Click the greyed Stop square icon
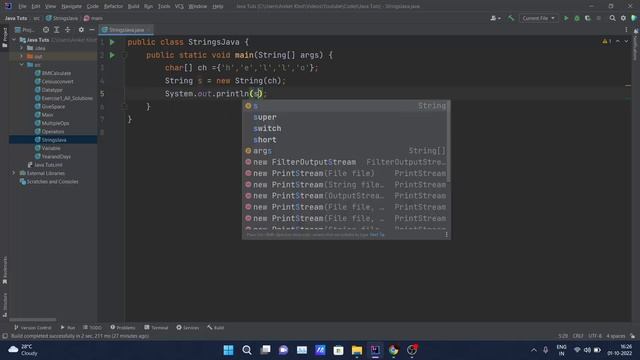 coord(599,18)
